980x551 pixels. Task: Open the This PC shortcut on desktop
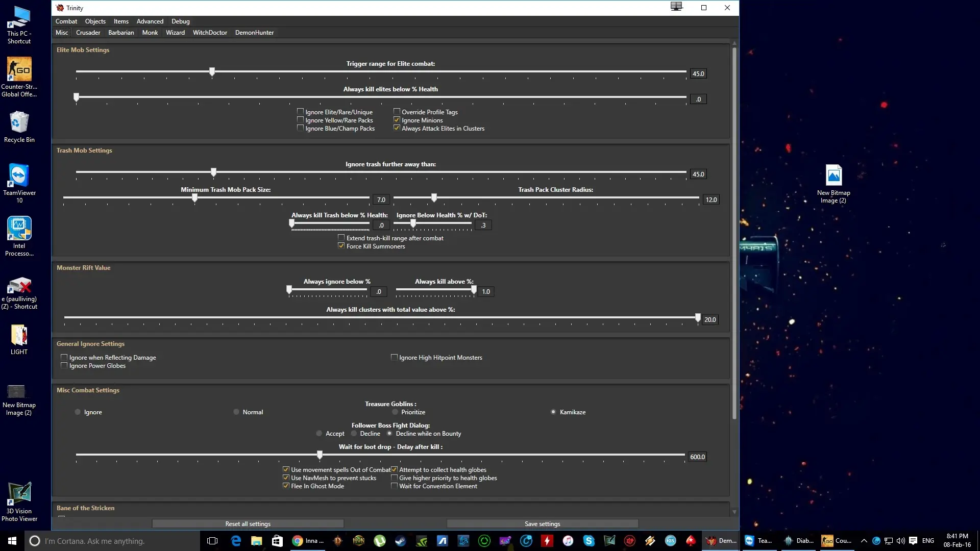point(19,24)
